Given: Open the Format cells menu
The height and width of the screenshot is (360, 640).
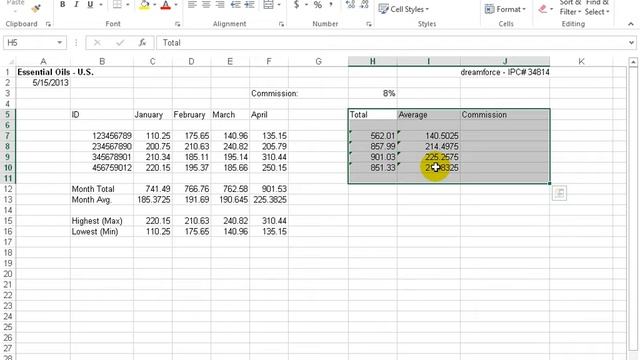Looking at the screenshot, I should tap(504, 9).
